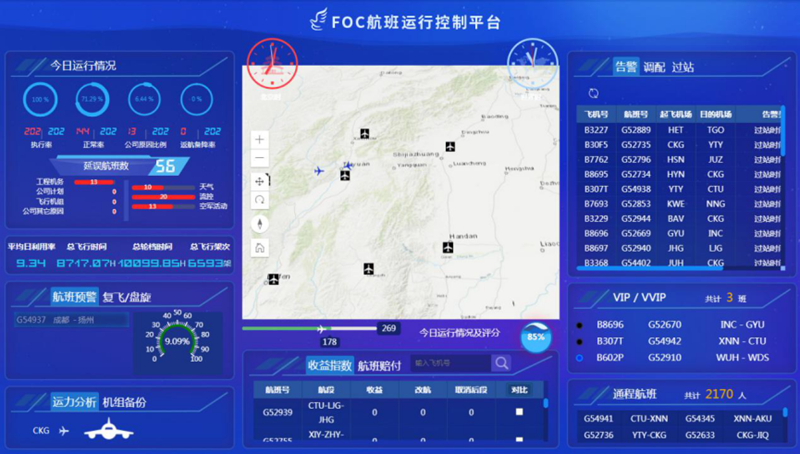This screenshot has height=454, width=800.
Task: Click the 工程机务 red bar showing 13
Action: click(94, 182)
